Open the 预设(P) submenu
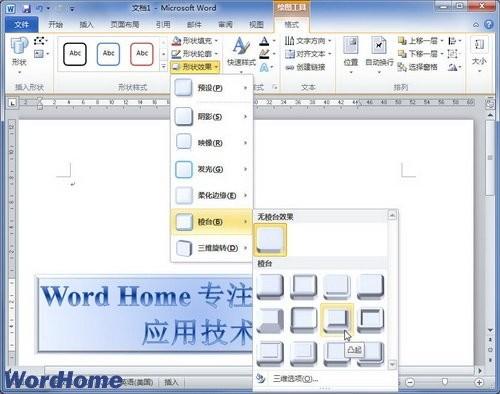Image resolution: width=500 pixels, height=394 pixels. pos(211,88)
